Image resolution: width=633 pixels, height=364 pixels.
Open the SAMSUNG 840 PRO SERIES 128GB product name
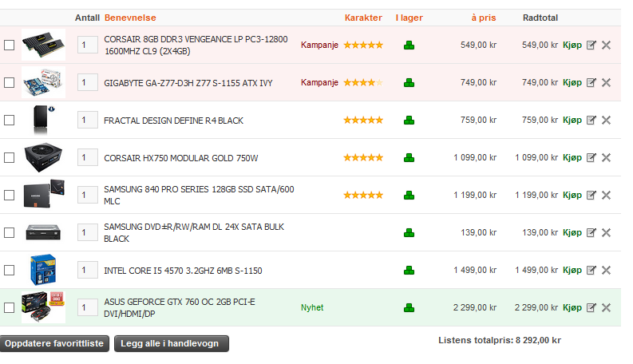(199, 196)
